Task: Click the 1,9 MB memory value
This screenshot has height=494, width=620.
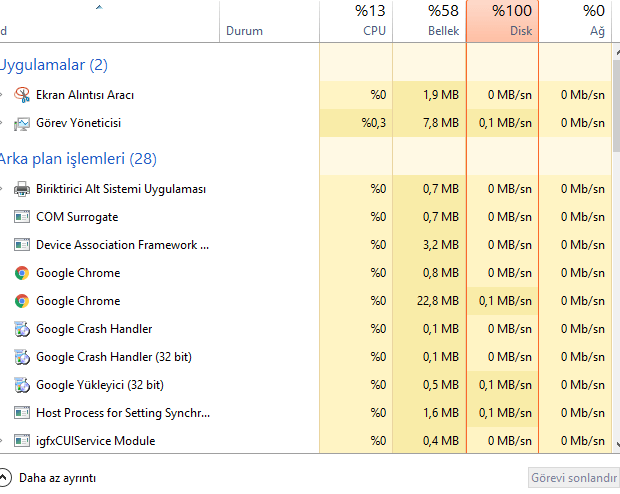Action: [x=441, y=95]
